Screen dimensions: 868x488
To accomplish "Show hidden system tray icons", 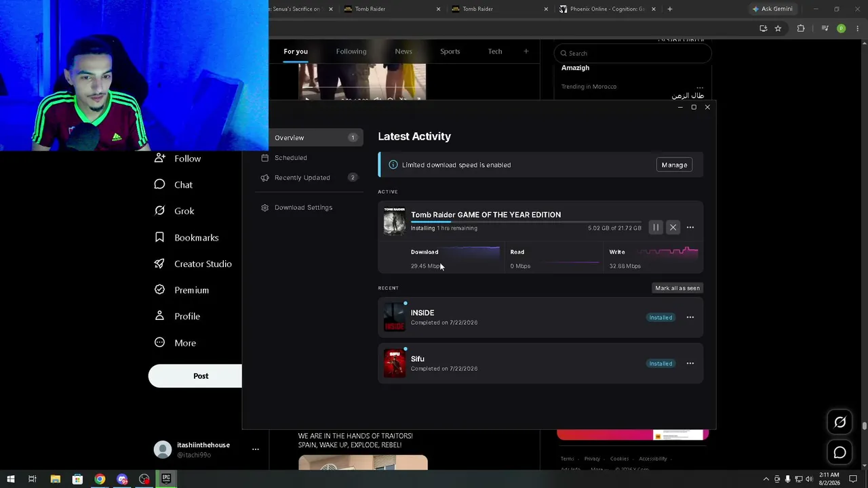I will 766,479.
